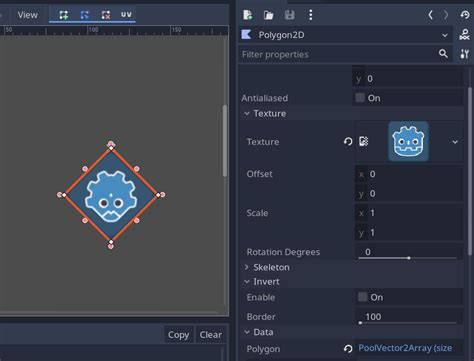The height and width of the screenshot is (361, 474).
Task: Select the erase points tool
Action: click(106, 15)
